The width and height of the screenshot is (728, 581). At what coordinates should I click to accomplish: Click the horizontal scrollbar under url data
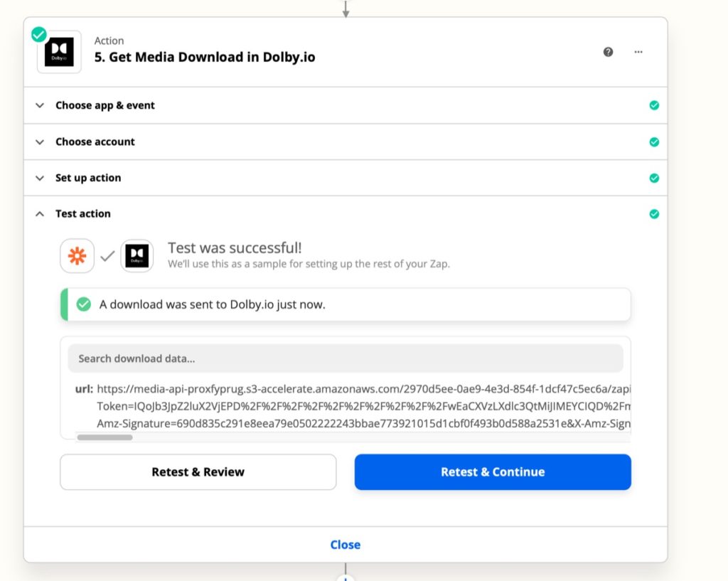coord(105,437)
